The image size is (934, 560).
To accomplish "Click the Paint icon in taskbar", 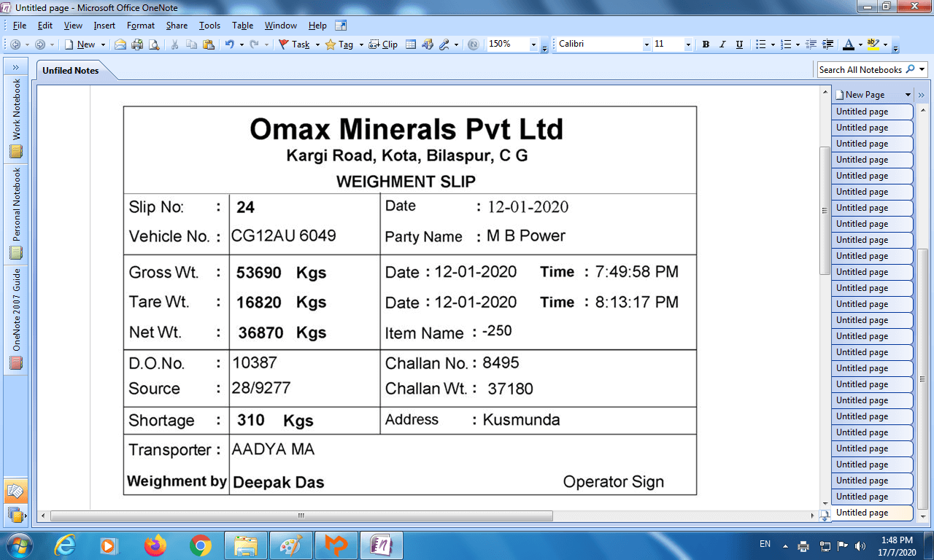I will click(290, 545).
